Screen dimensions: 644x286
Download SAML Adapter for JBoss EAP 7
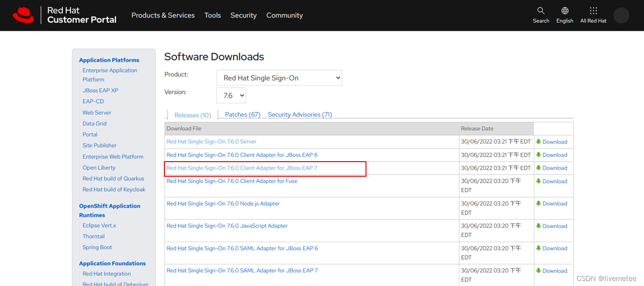pyautogui.click(x=555, y=271)
